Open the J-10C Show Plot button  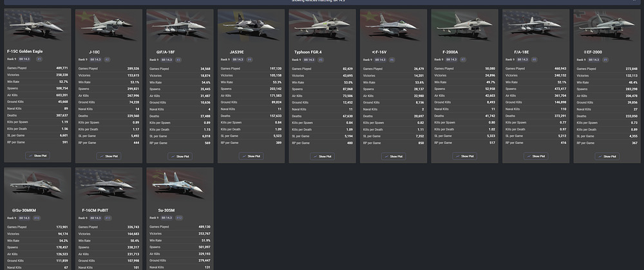(109, 156)
